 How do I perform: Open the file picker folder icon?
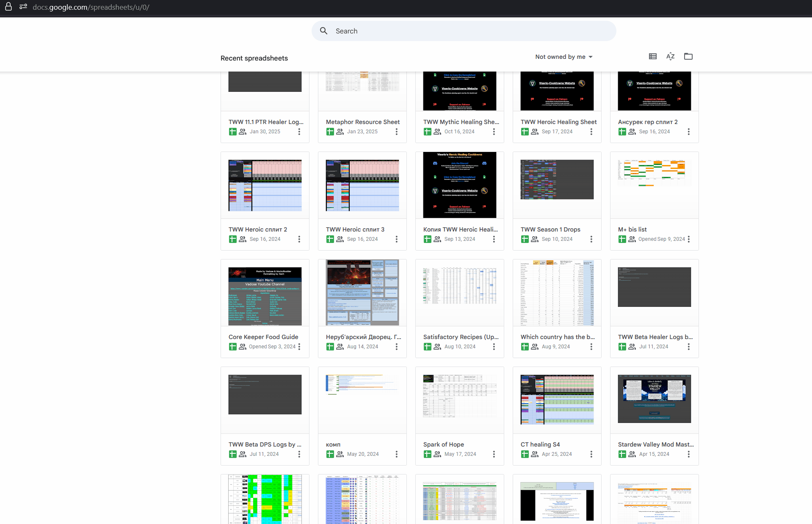[x=688, y=56]
